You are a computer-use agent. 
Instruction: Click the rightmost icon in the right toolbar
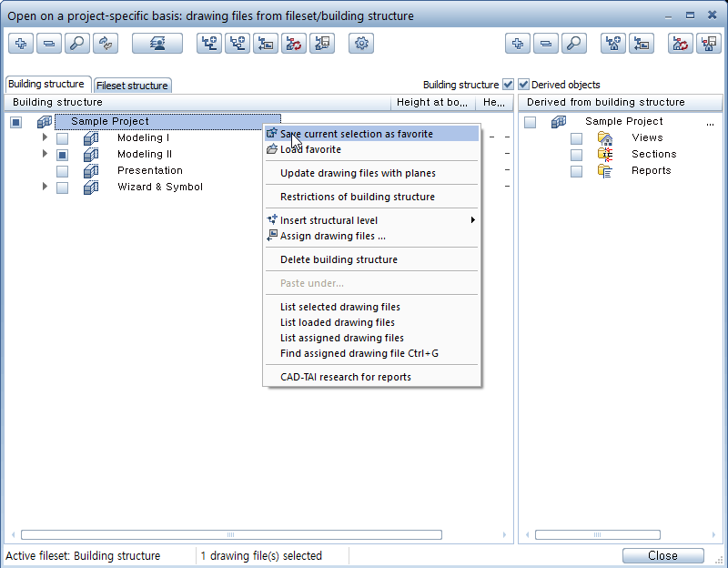tap(708, 43)
